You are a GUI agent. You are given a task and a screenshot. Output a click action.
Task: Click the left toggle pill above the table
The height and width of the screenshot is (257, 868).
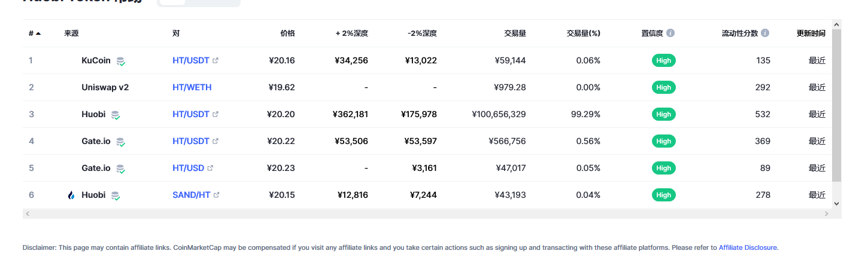click(x=173, y=2)
